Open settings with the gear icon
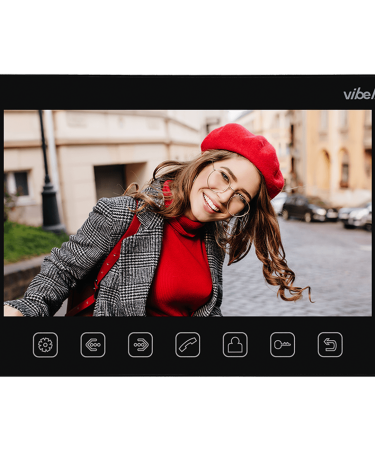Screen dimensions: 375x450 pyautogui.click(x=45, y=344)
